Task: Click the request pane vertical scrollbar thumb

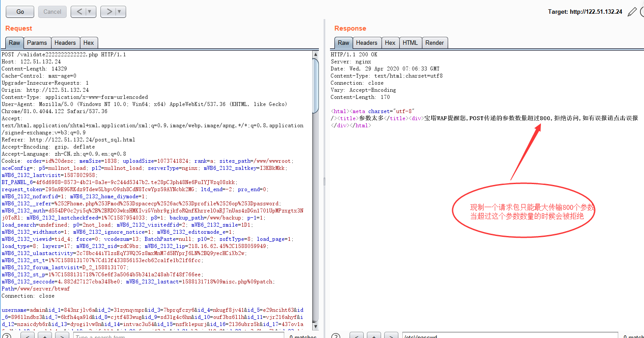Action: 315,84
